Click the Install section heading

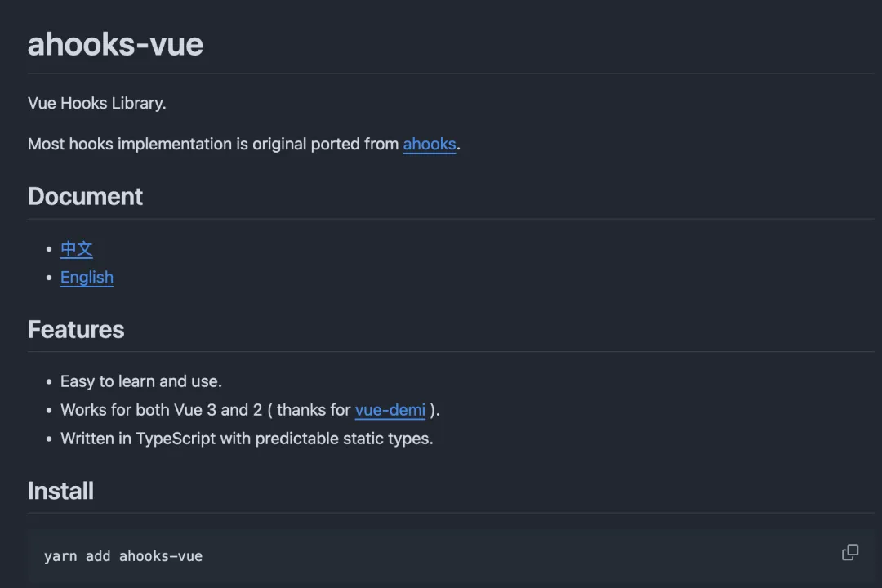[60, 491]
